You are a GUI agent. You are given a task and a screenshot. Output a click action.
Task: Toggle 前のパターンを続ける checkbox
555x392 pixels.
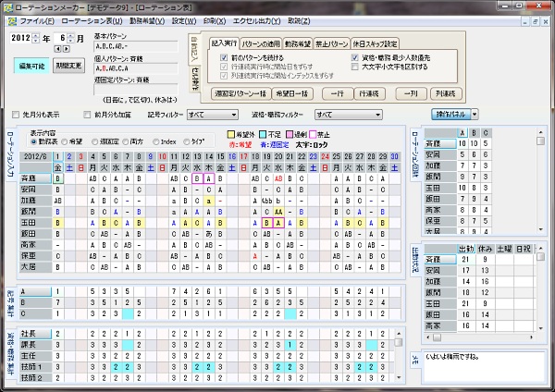224,57
